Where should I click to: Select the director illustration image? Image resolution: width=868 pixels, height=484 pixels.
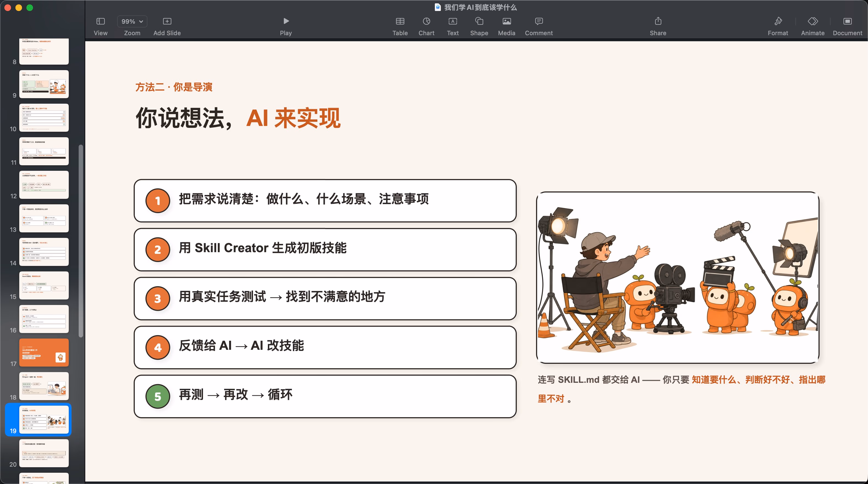(678, 277)
